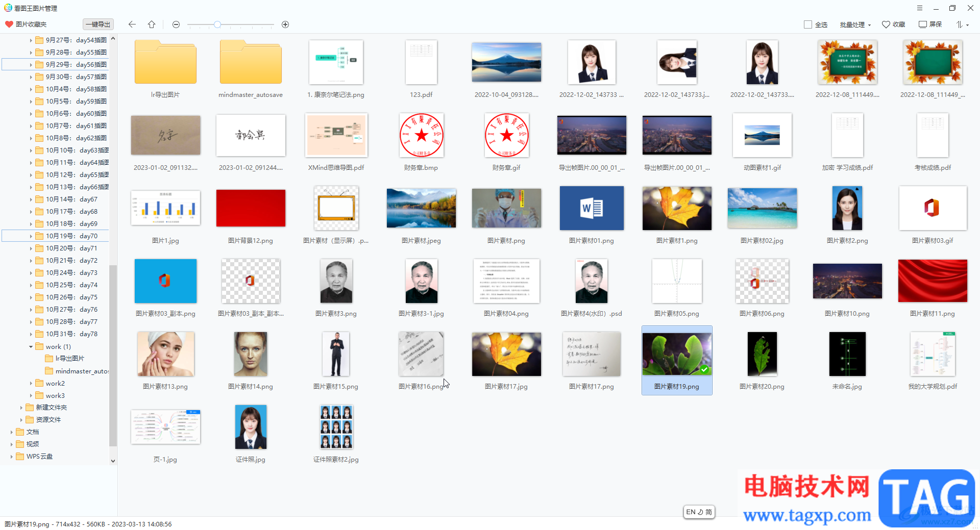Select the 未命名.jpg dark image
The image size is (980, 530).
pyautogui.click(x=847, y=354)
